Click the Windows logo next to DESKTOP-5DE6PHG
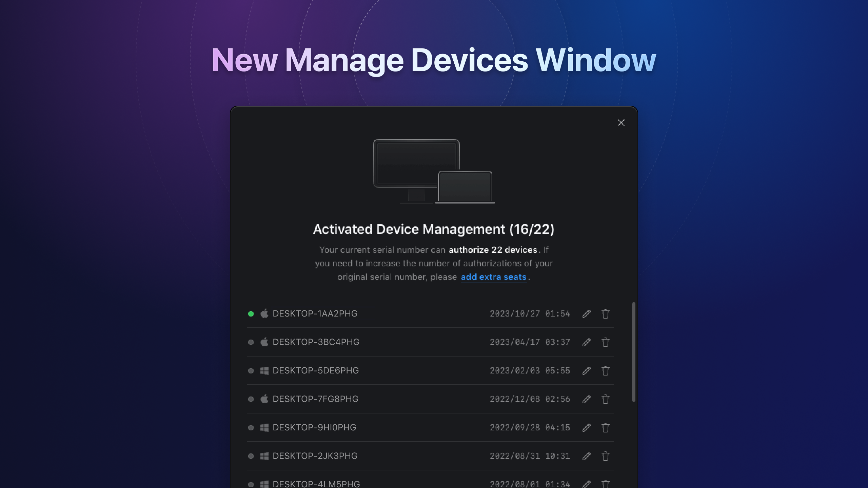The height and width of the screenshot is (488, 868). coord(264,370)
